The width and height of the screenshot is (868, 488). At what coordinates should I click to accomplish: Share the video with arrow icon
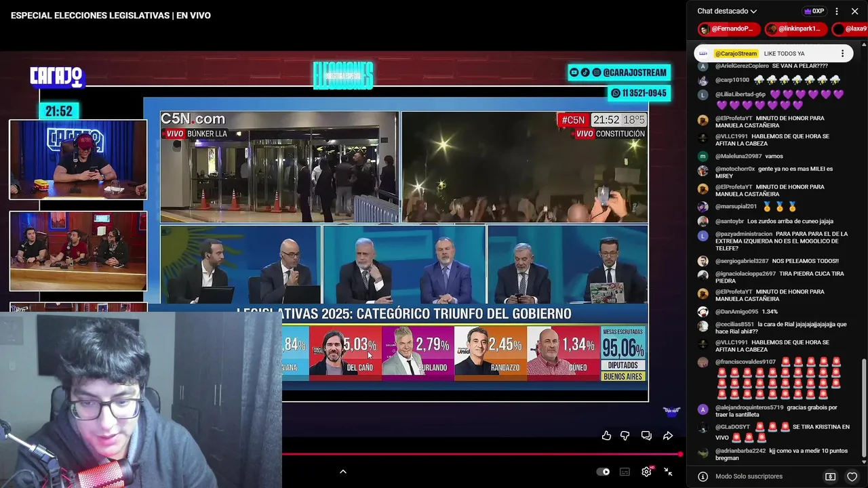coord(667,436)
